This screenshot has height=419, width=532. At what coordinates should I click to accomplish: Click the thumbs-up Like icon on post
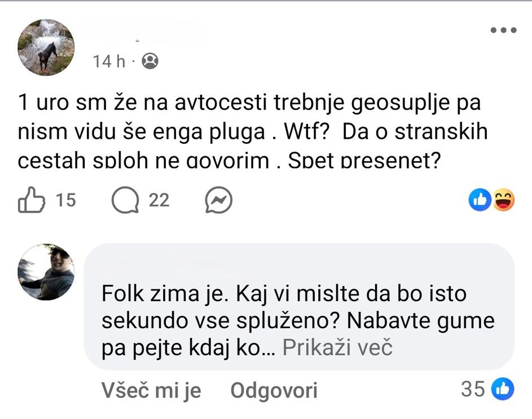(x=32, y=200)
